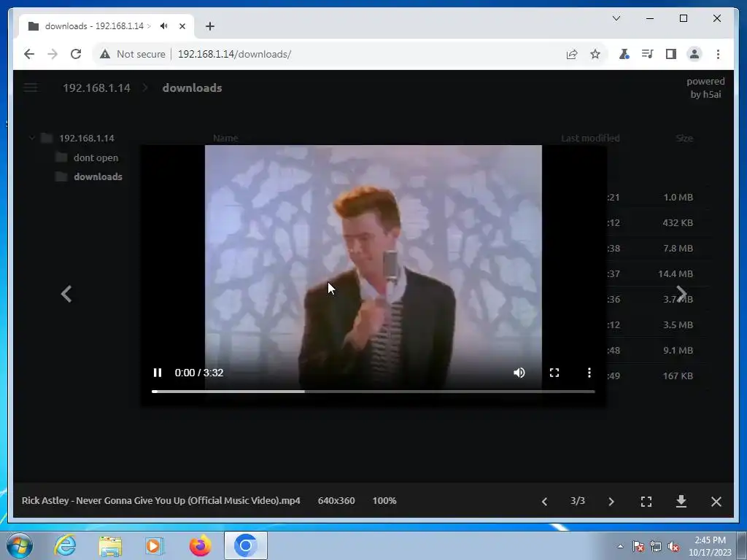
Task: Collapse 192.168.1.14 tree node
Action: 32,138
